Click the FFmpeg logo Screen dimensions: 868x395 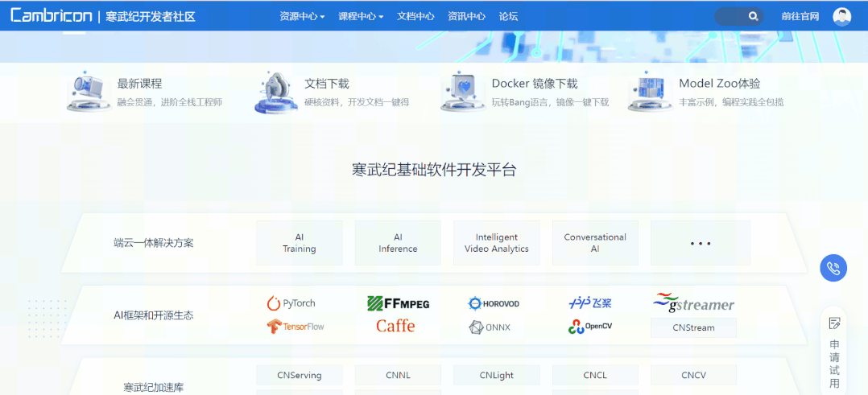pyautogui.click(x=398, y=303)
